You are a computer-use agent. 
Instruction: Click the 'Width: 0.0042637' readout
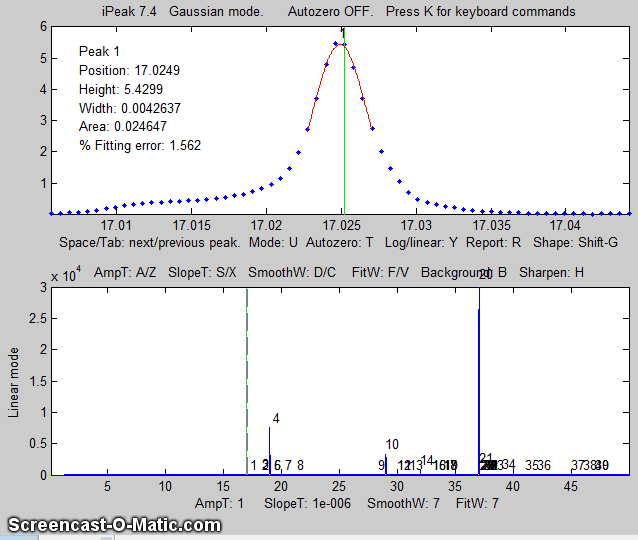130,108
